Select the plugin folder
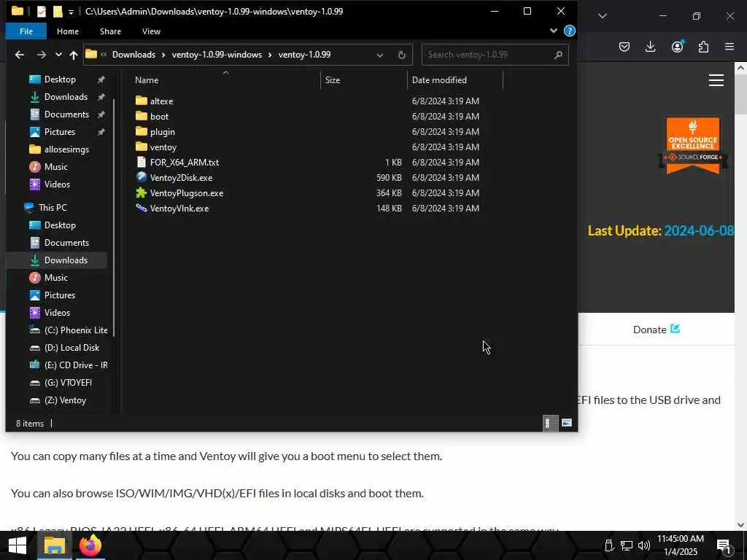747x560 pixels. [x=162, y=132]
